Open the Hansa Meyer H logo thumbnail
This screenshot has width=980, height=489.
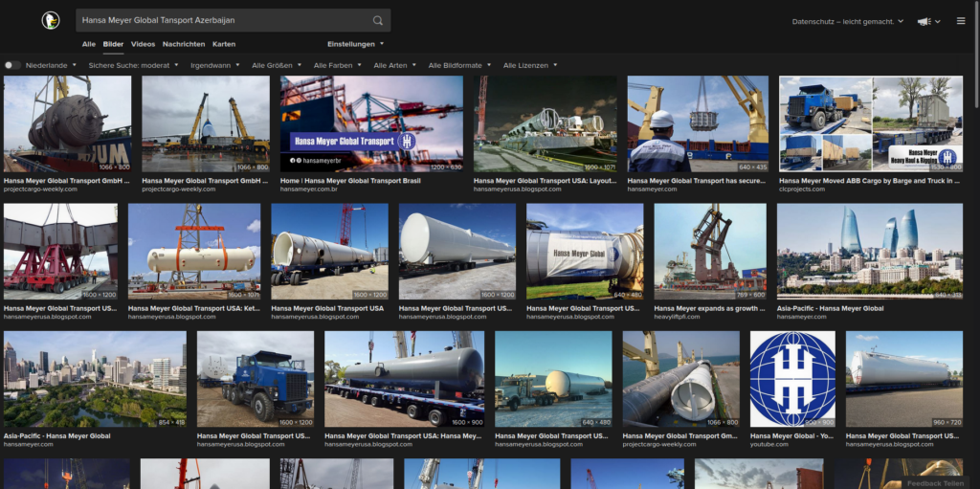click(x=792, y=379)
